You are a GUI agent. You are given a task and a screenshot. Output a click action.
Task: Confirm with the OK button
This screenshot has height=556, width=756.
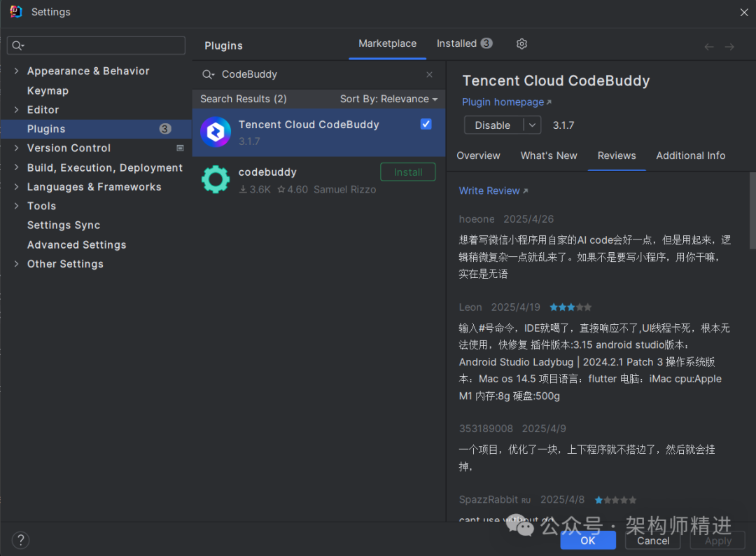(588, 540)
